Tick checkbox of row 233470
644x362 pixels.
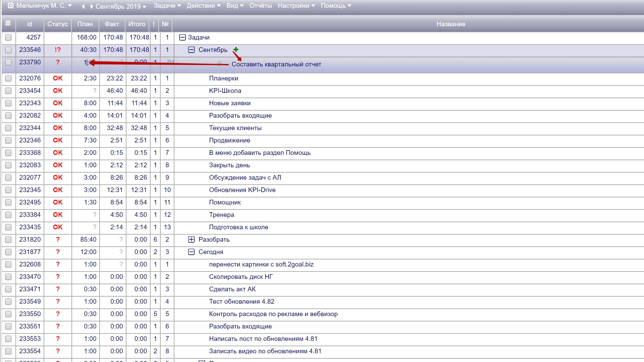tap(8, 277)
